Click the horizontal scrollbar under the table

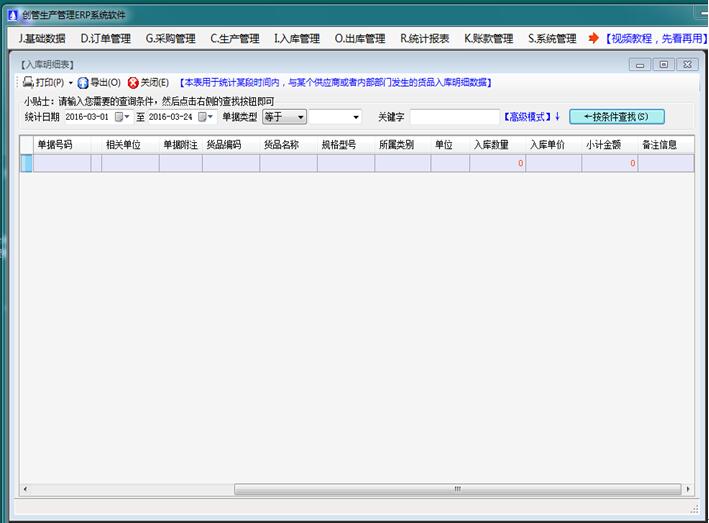point(350,490)
